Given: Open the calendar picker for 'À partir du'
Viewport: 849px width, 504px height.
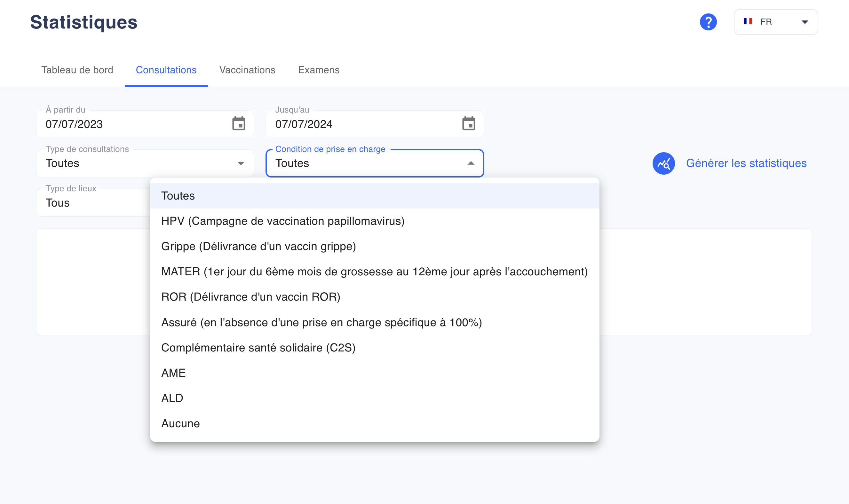Looking at the screenshot, I should (239, 124).
